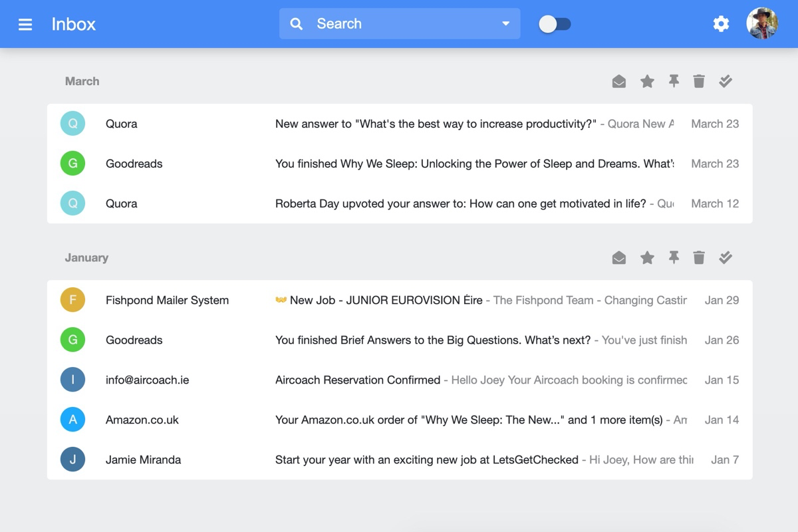Delete January emails with trash icon
The height and width of the screenshot is (532, 798).
click(699, 257)
